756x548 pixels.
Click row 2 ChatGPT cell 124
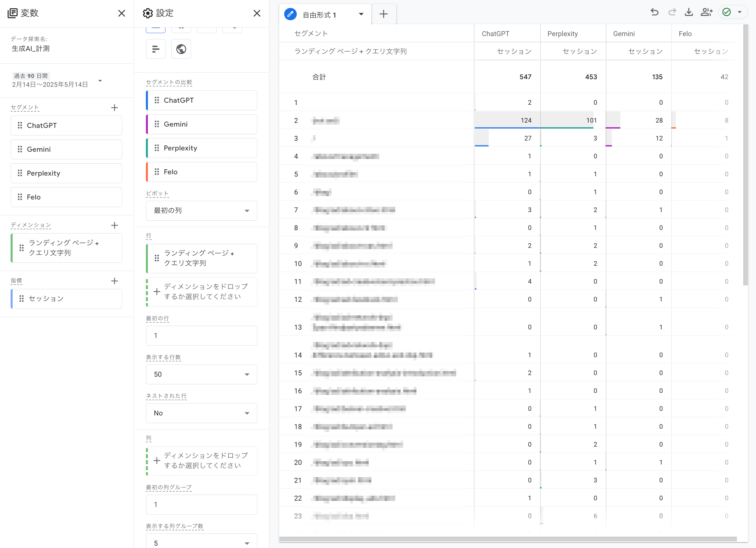tap(507, 120)
